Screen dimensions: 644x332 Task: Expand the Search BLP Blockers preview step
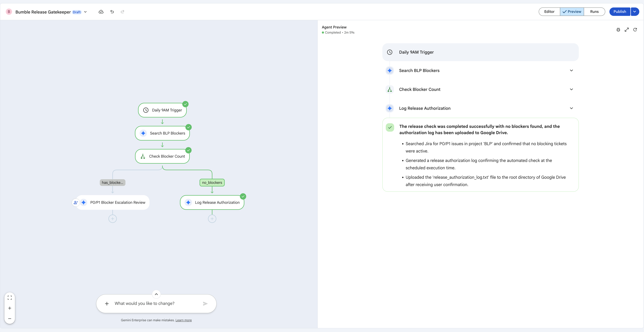pos(571,71)
